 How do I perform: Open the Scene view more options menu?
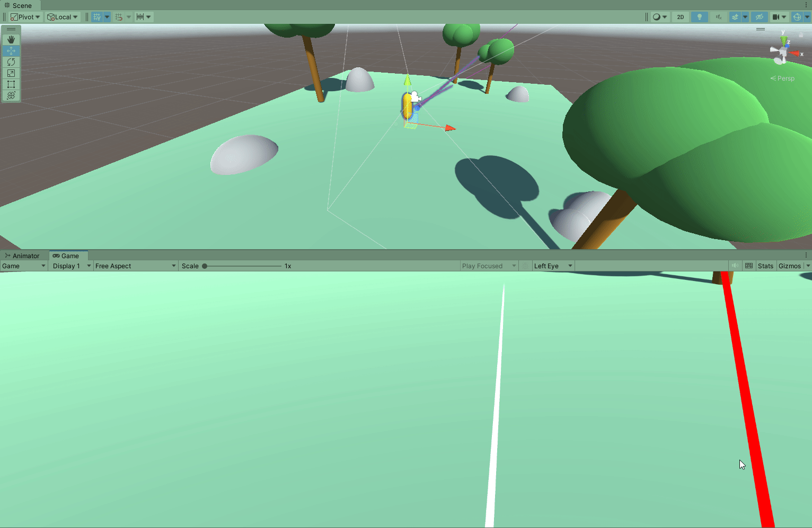click(x=806, y=5)
